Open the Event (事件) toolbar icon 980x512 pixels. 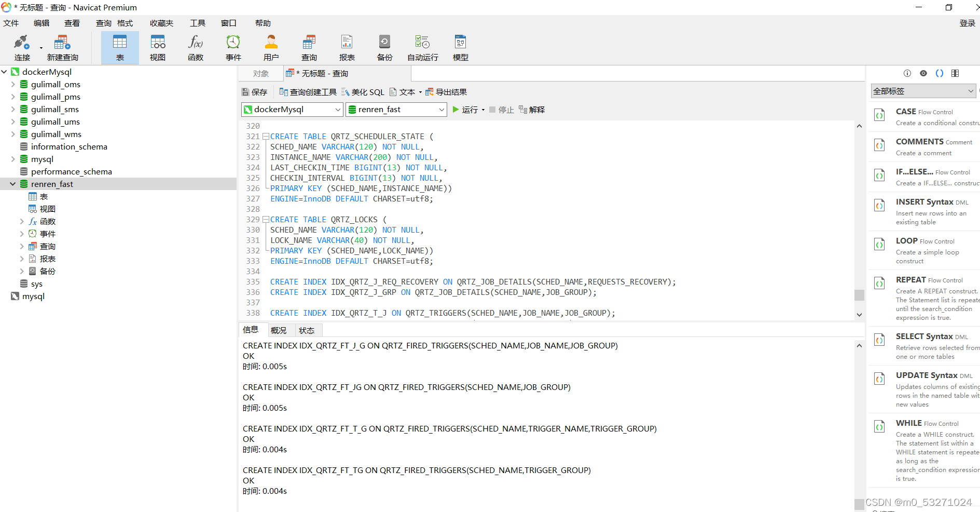point(233,48)
